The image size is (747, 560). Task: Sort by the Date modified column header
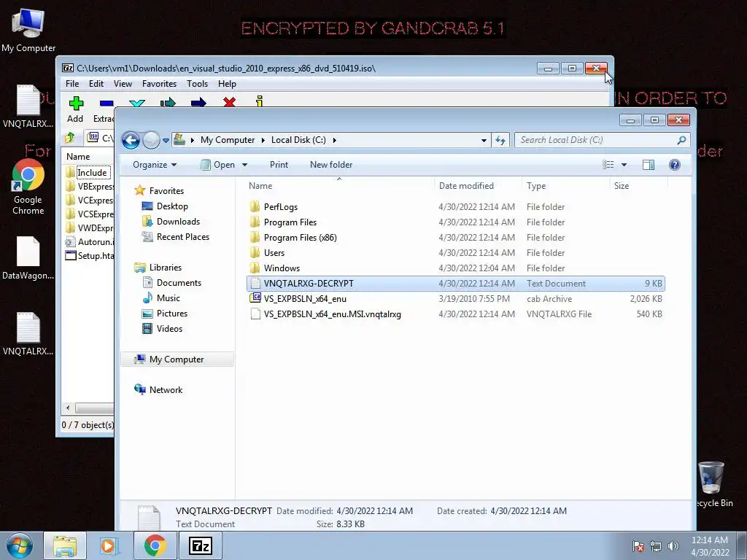[x=478, y=186]
